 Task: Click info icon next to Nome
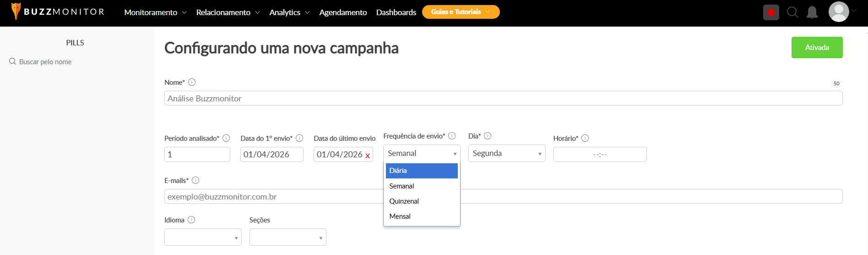pos(192,82)
